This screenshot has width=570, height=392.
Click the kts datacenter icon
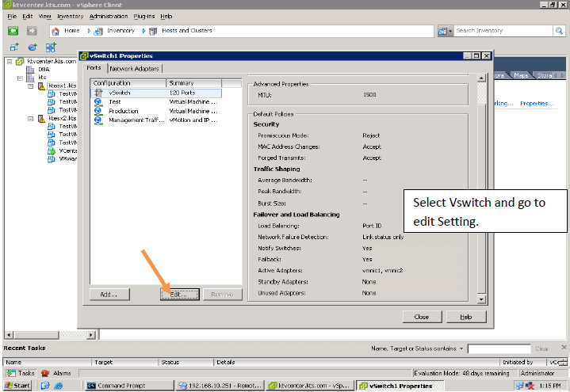[31, 78]
